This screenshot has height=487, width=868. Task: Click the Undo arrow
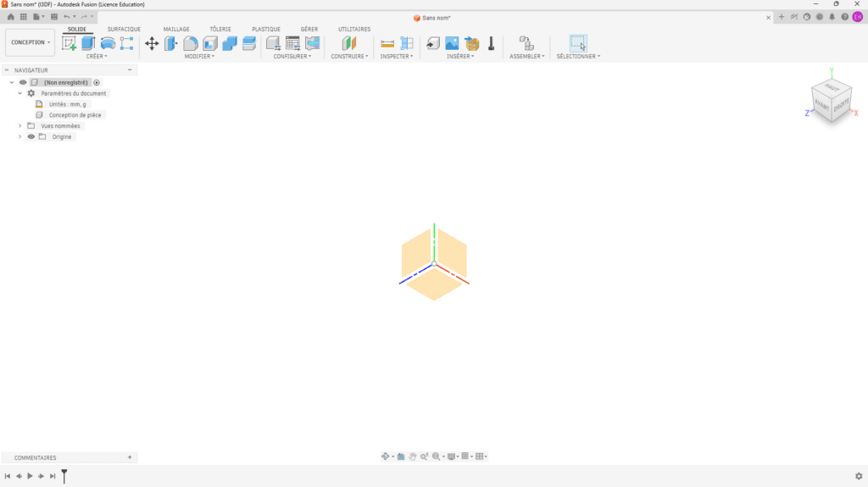click(67, 17)
